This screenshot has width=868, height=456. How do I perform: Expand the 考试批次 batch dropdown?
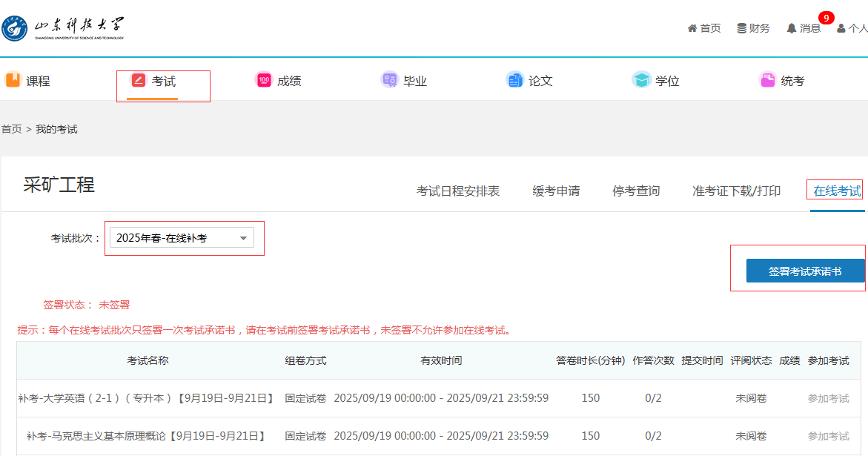coord(182,238)
